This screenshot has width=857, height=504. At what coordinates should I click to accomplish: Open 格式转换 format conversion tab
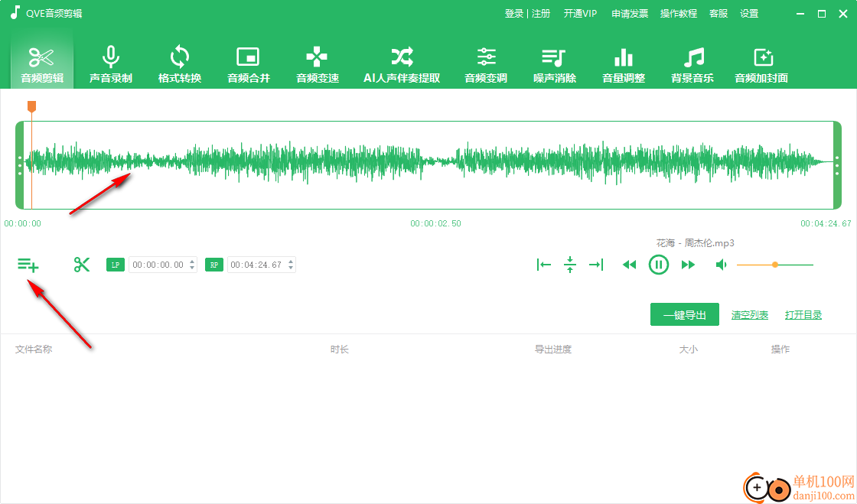[x=180, y=64]
